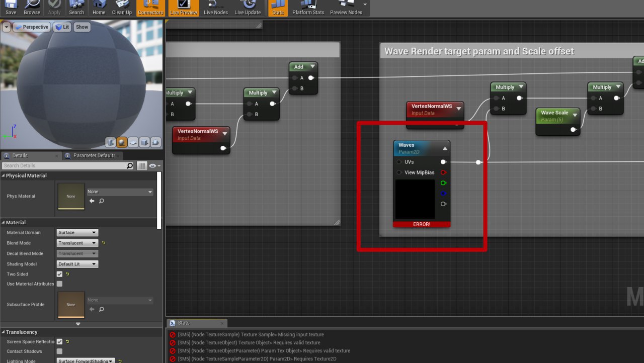644x363 pixels.
Task: Set preview mesh to cylinder shape
Action: click(110, 142)
